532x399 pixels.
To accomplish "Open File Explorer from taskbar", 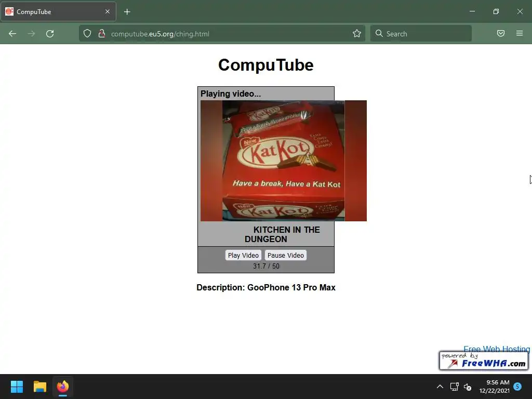I will (39, 387).
